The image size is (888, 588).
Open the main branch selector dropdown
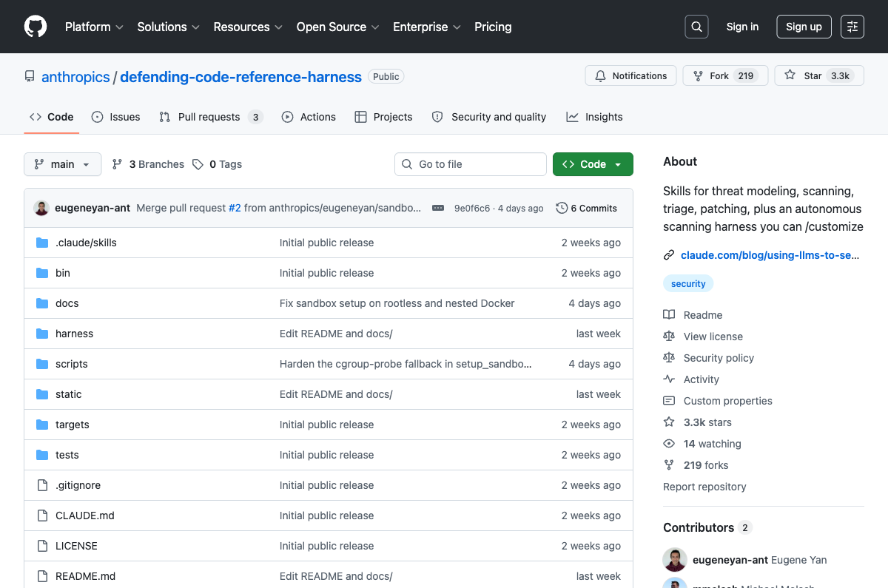[x=63, y=164]
